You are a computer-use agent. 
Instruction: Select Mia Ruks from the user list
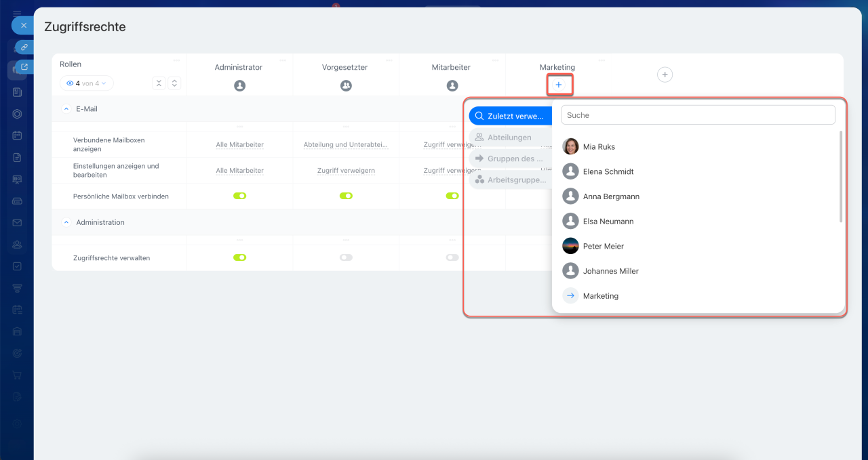tap(599, 146)
